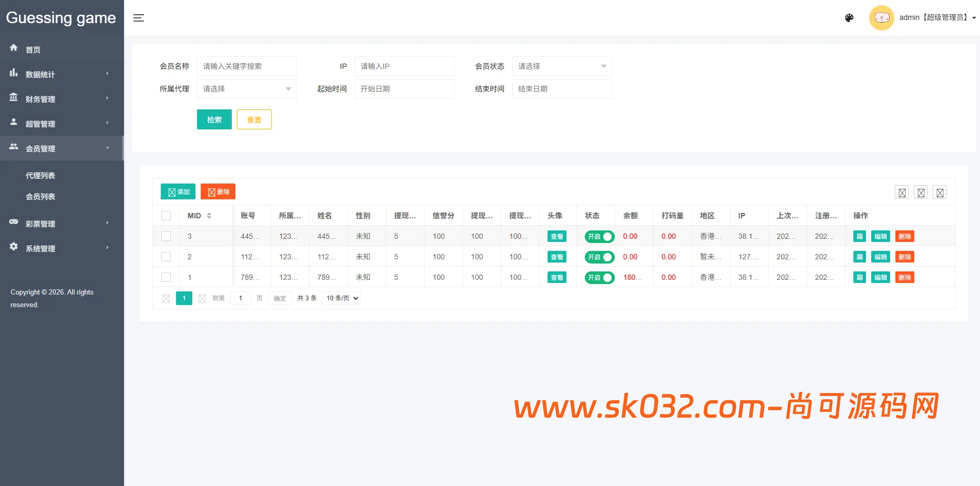Click the home icon beside 首页
Image resolution: width=980 pixels, height=486 pixels.
click(x=14, y=48)
